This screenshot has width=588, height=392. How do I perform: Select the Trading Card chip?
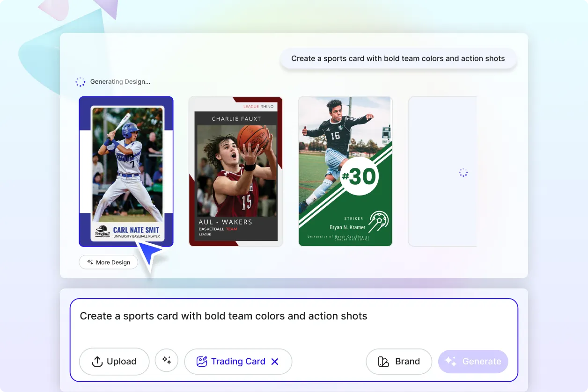(x=238, y=362)
